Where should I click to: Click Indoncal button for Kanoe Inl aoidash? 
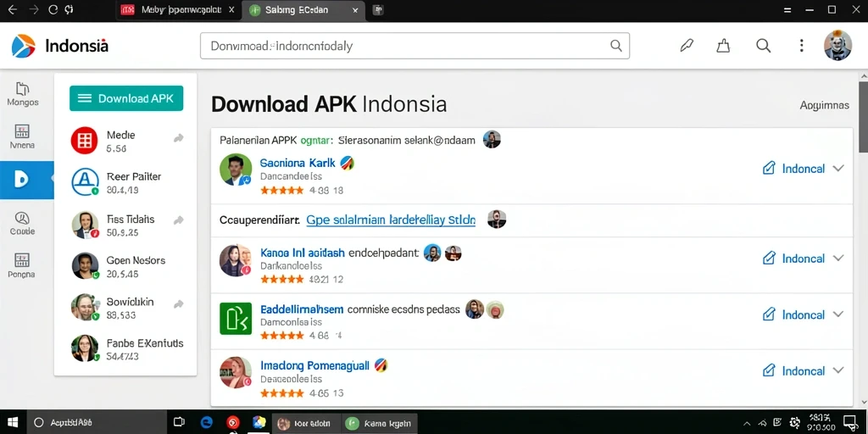pos(793,259)
